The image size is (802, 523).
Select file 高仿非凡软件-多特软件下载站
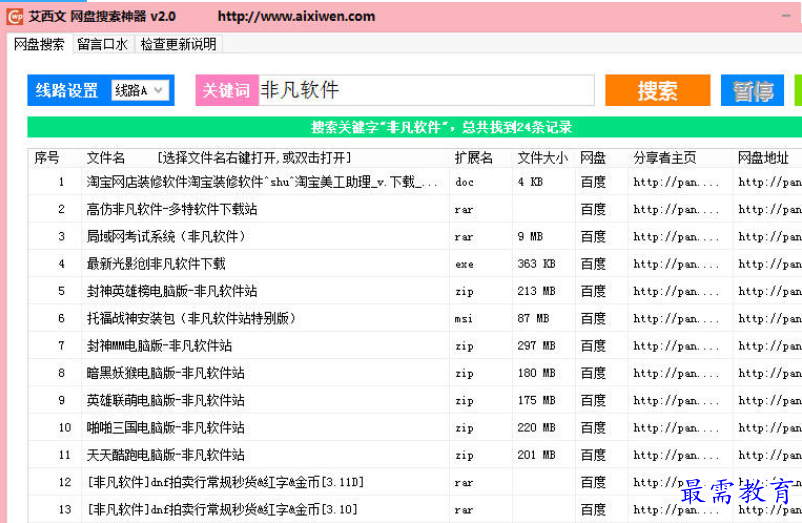pos(172,209)
